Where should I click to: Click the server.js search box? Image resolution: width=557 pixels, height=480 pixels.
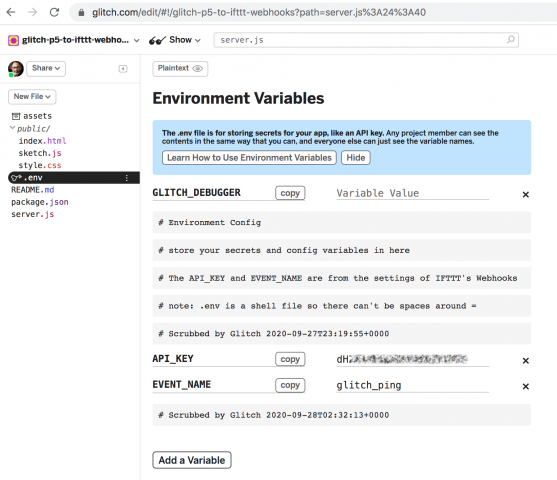tap(366, 40)
